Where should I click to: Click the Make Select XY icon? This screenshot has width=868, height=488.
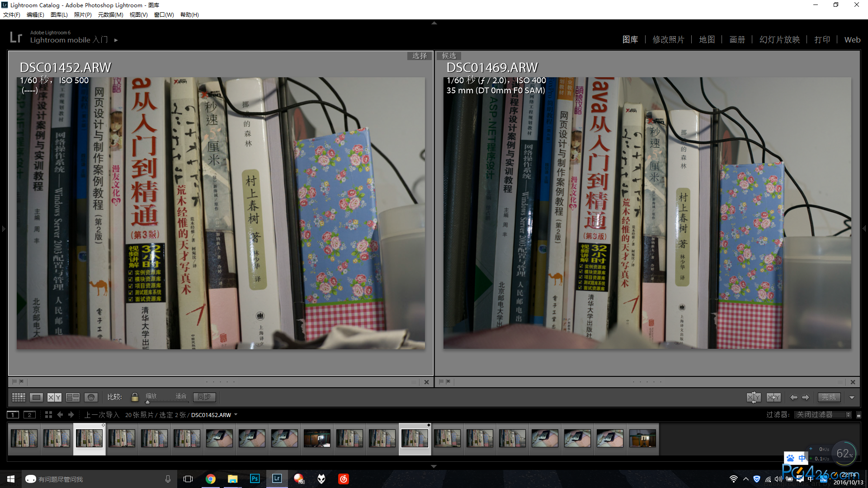[x=774, y=397]
